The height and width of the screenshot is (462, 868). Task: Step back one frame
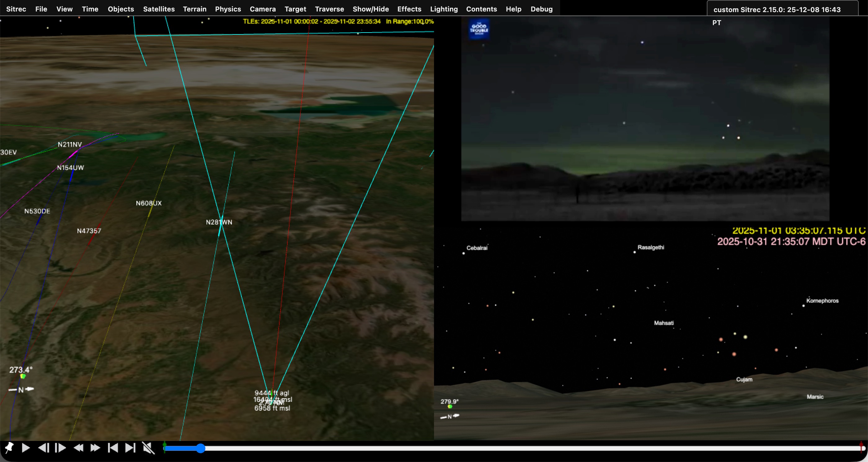click(43, 448)
